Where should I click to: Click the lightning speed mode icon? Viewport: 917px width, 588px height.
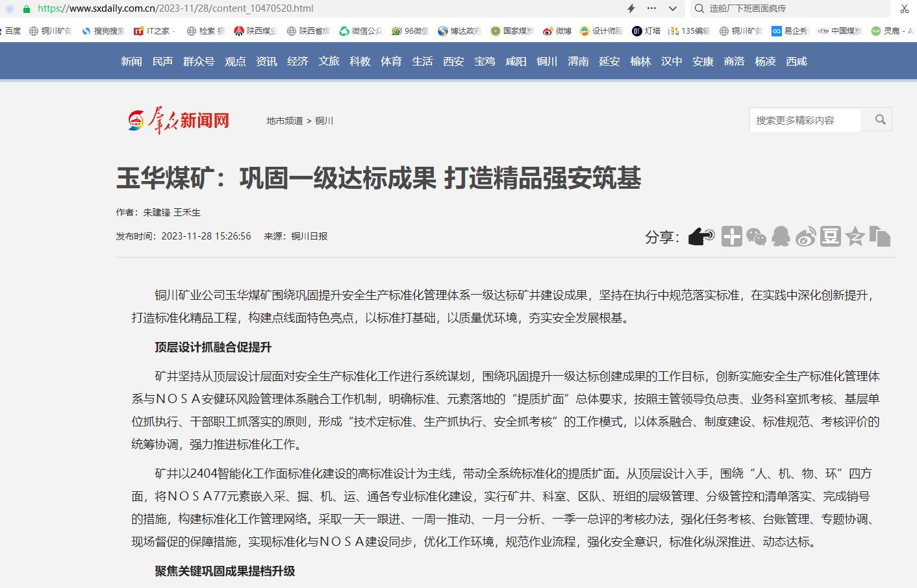pos(631,8)
